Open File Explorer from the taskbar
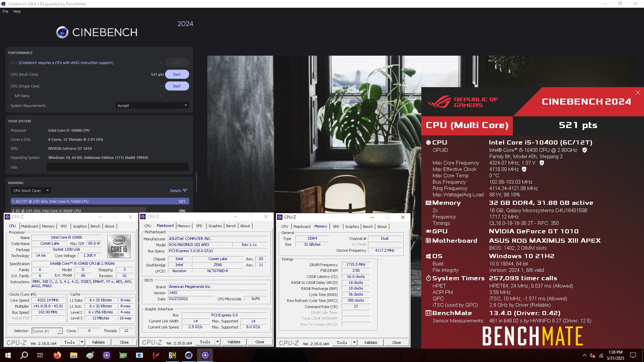 click(74, 355)
